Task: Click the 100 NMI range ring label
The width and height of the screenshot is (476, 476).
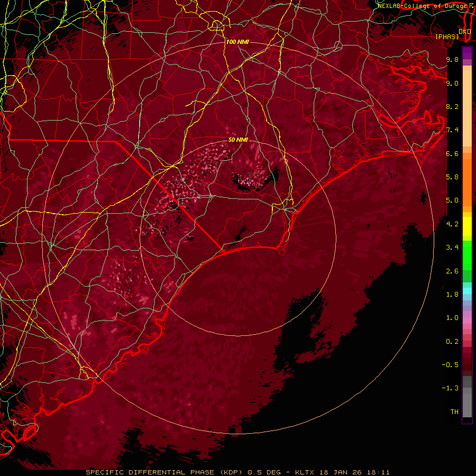Action: 237,42
